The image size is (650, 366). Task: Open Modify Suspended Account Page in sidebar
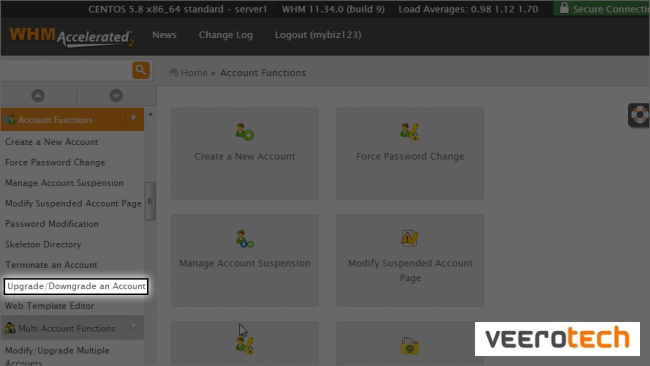click(73, 204)
